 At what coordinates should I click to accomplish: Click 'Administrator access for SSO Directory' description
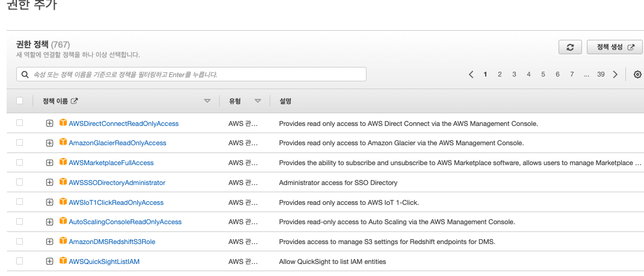point(338,183)
